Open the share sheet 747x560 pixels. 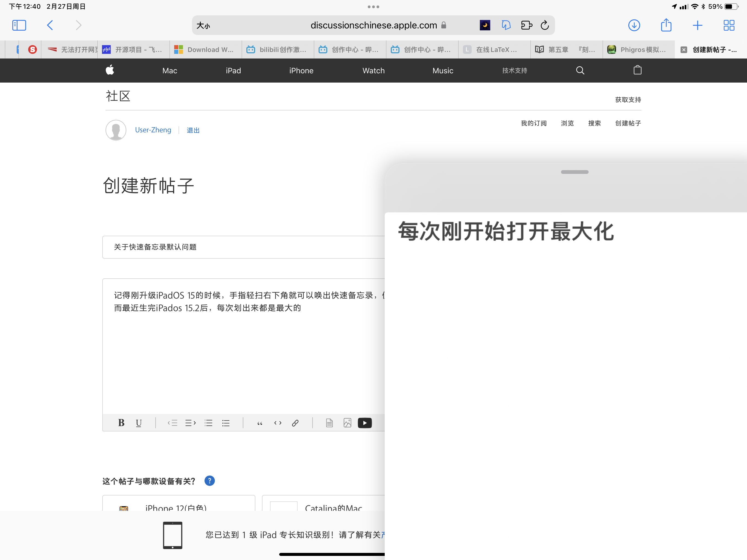click(x=666, y=25)
